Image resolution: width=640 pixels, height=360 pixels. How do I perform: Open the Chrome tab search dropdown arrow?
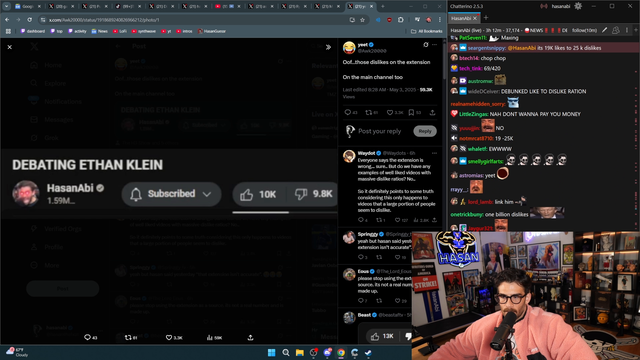click(x=7, y=6)
